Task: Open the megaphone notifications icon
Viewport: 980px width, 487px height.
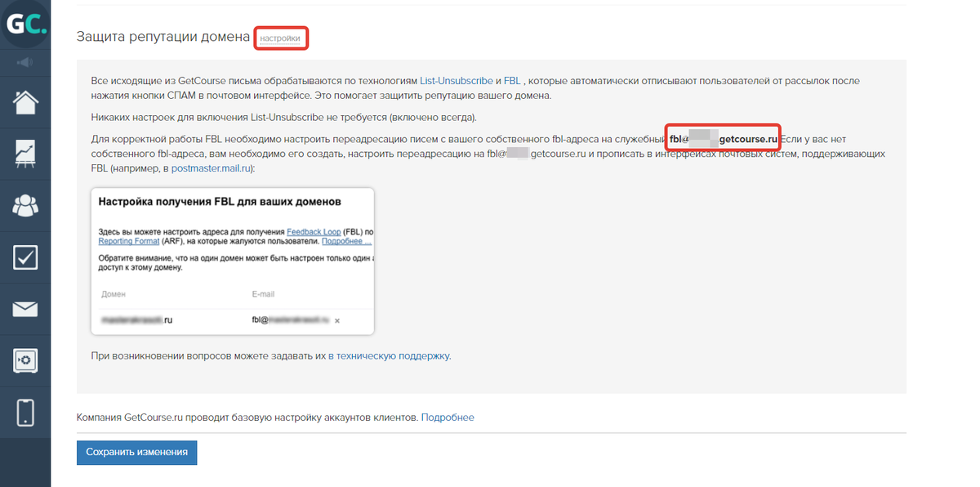Action: coord(25,62)
